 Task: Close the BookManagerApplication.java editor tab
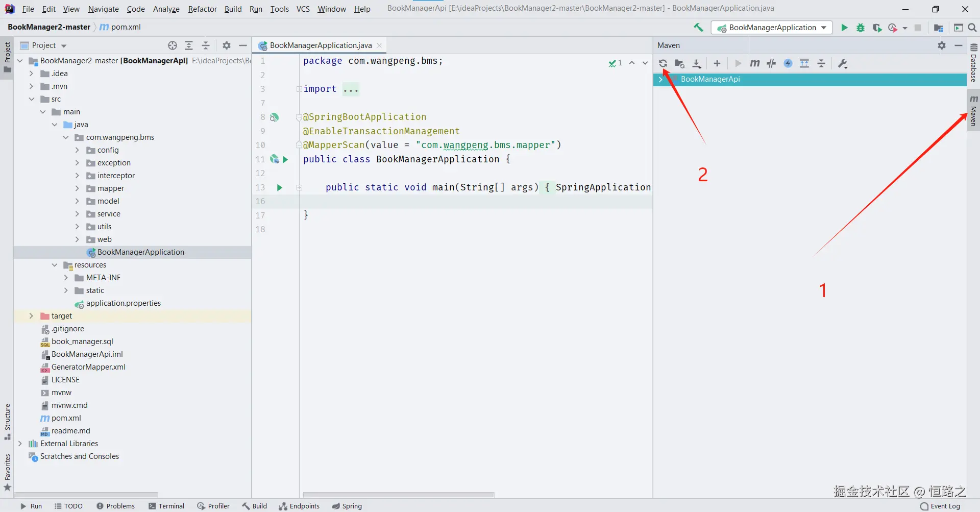click(379, 45)
